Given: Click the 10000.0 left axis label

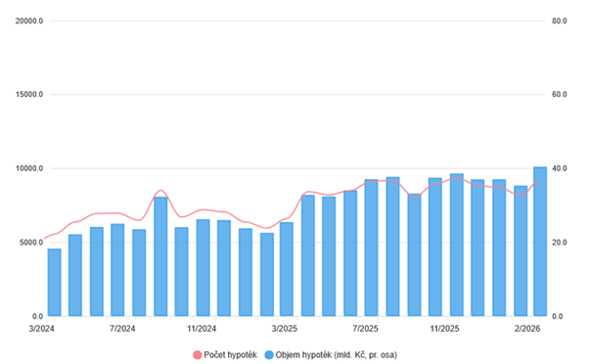Looking at the screenshot, I should pos(29,168).
